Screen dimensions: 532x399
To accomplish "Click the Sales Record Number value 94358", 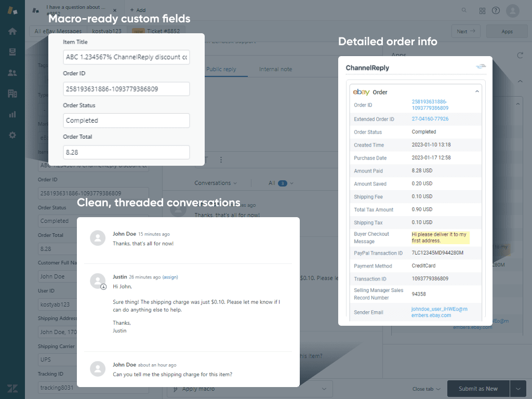I will coord(419,294).
